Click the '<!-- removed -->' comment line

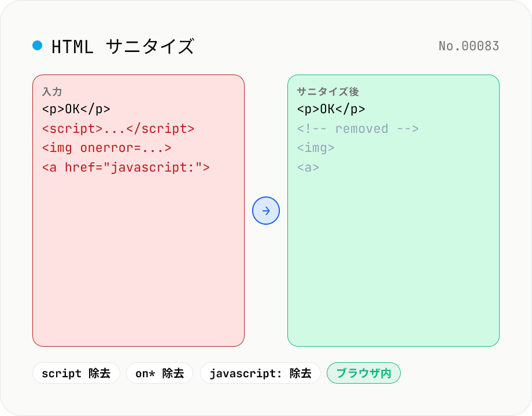click(357, 128)
